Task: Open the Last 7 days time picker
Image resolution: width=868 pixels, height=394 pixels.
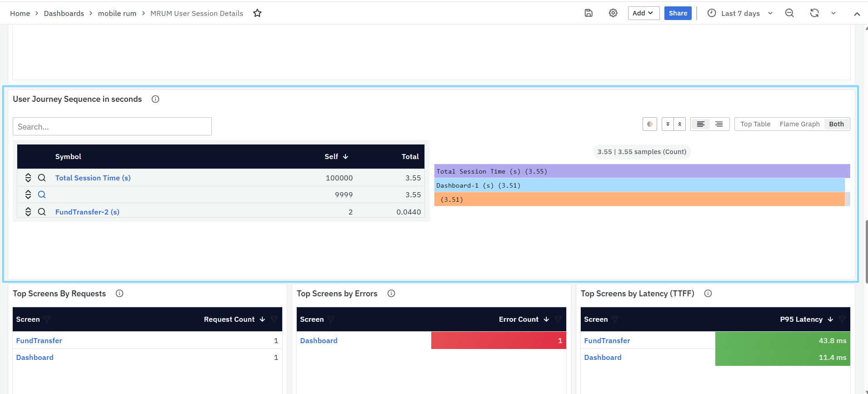Action: click(x=740, y=13)
